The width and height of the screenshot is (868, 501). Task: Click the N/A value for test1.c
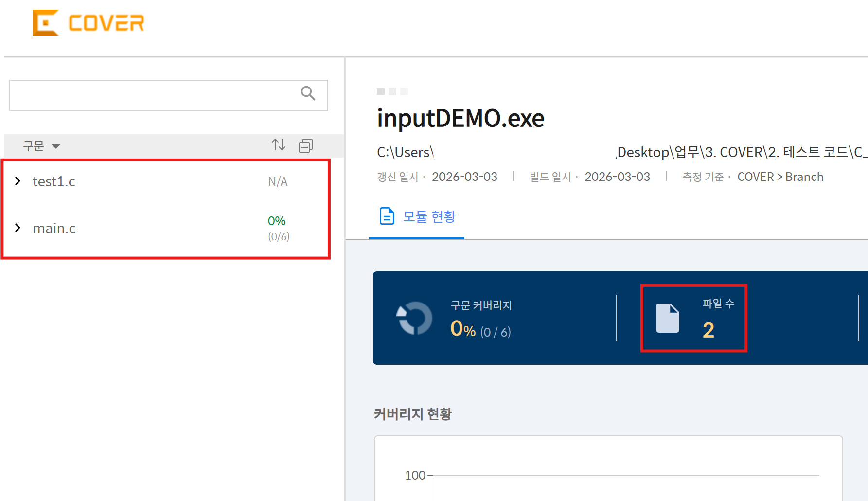(x=278, y=181)
